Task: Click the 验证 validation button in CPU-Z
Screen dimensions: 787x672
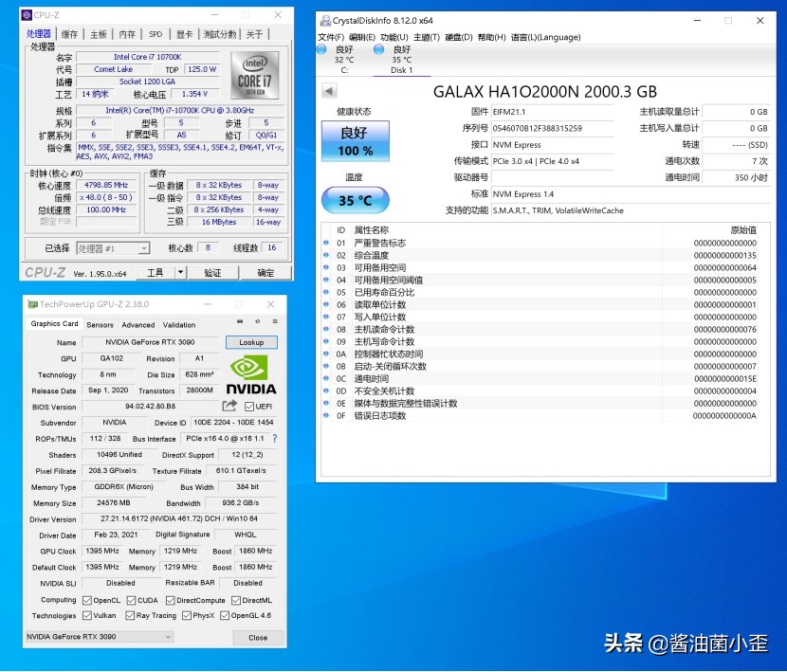Action: pos(212,272)
